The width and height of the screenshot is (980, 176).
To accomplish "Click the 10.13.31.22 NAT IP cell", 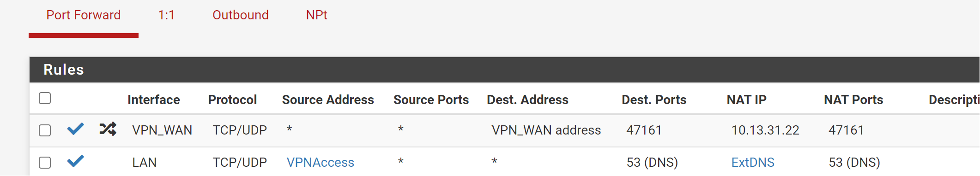I will click(x=765, y=130).
